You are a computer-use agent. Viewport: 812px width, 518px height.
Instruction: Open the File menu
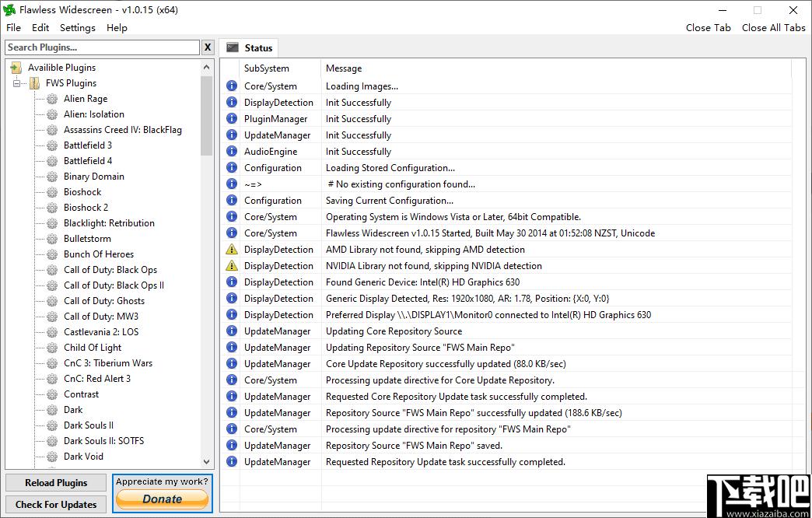(x=13, y=28)
